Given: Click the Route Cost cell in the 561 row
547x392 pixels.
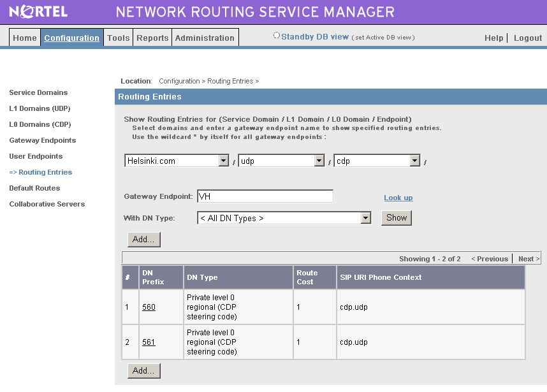Looking at the screenshot, I should tap(315, 342).
